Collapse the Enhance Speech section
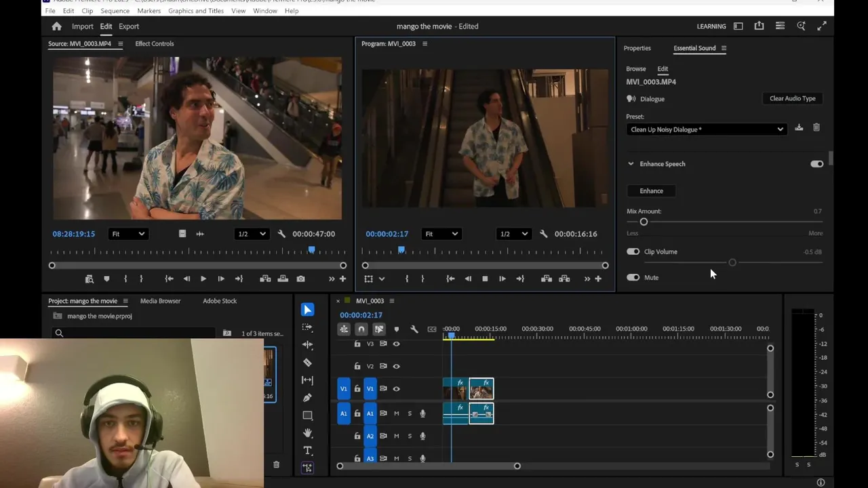Screen dimensions: 868x488 (x=631, y=164)
